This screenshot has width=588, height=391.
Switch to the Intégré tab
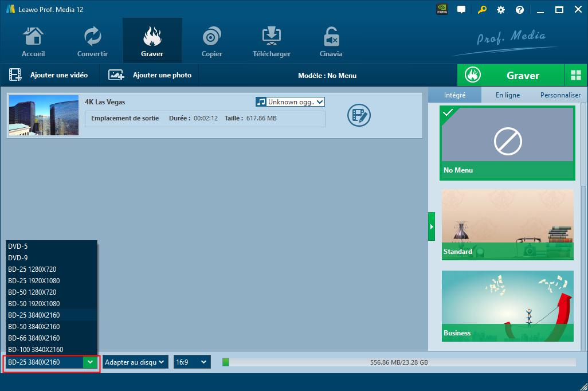click(454, 95)
